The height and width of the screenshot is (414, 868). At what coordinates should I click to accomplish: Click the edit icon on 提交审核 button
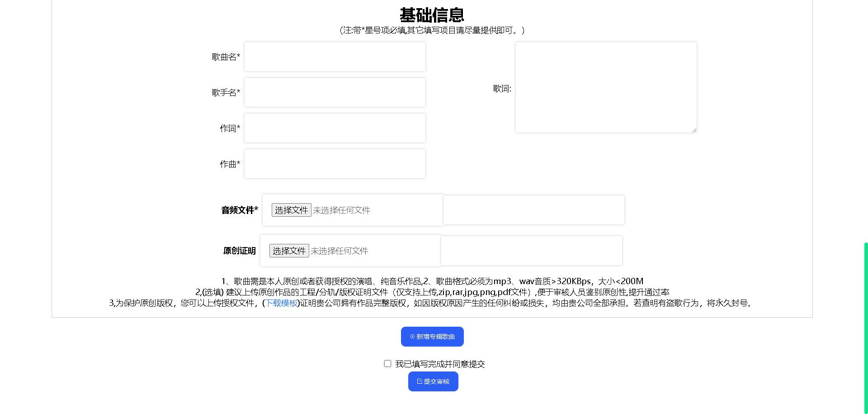(420, 381)
